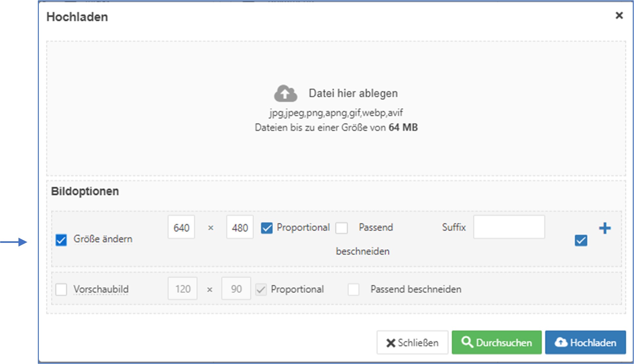Click the resize width field showing 640

[181, 228]
